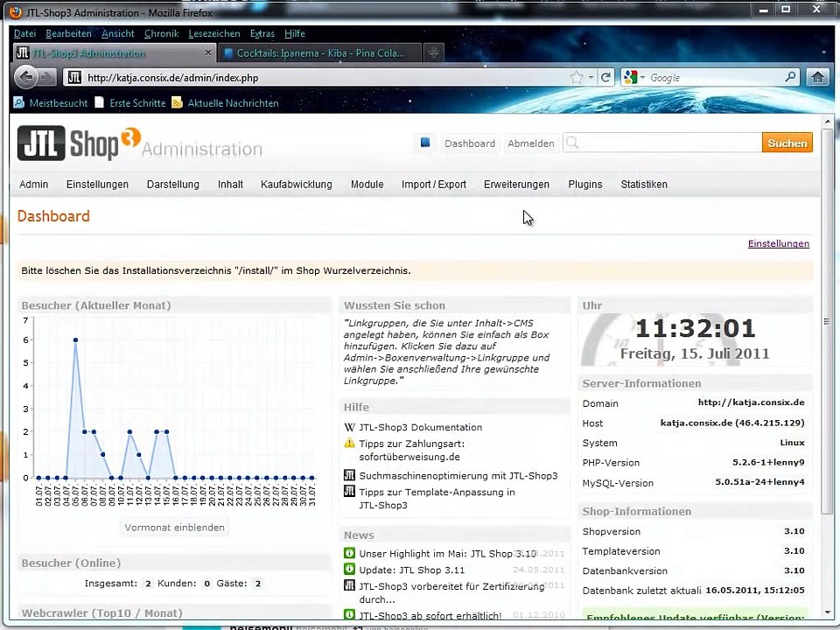Click the PHP-Version value 5.2.6-1+lenny9
This screenshot has height=630, width=840.
click(768, 462)
